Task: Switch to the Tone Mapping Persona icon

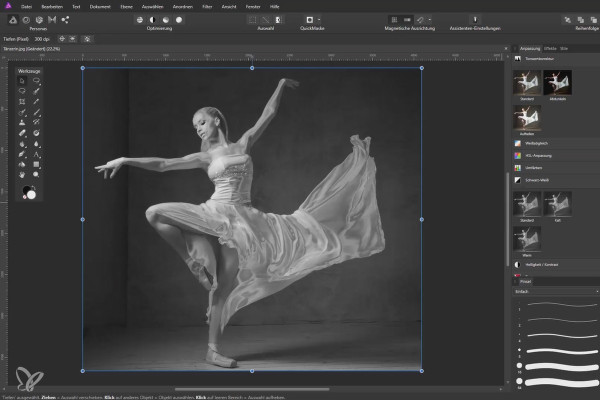Action: pos(52,20)
